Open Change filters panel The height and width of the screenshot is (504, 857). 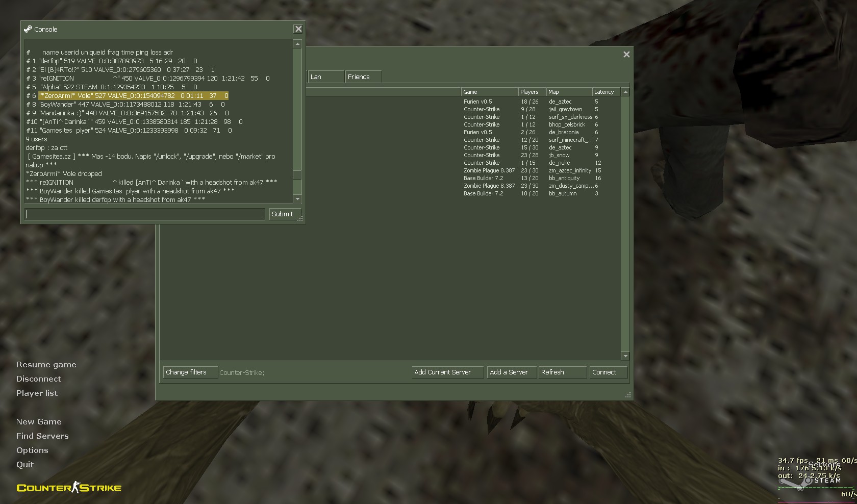tap(190, 372)
